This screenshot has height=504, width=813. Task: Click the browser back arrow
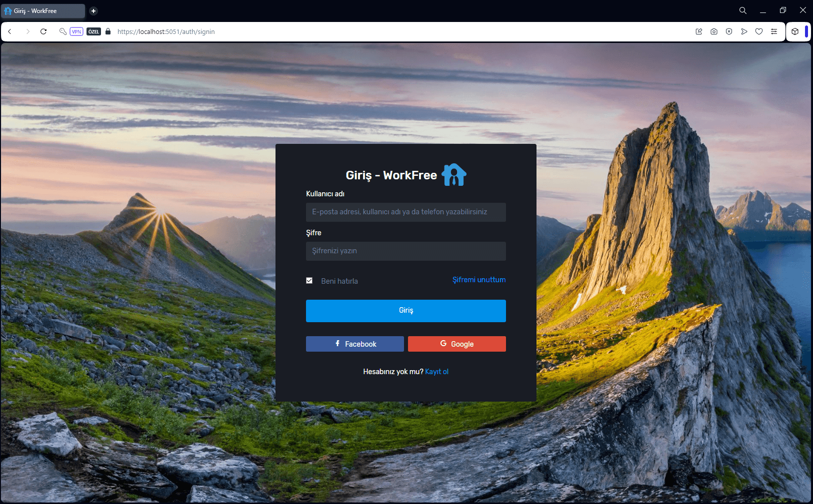[x=9, y=31]
